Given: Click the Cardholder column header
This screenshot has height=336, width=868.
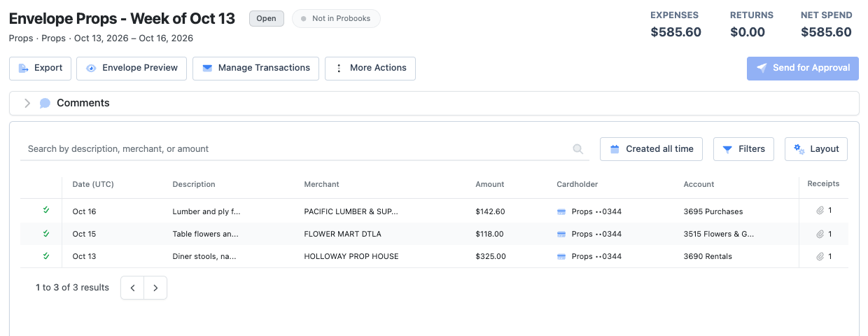Looking at the screenshot, I should tap(577, 184).
